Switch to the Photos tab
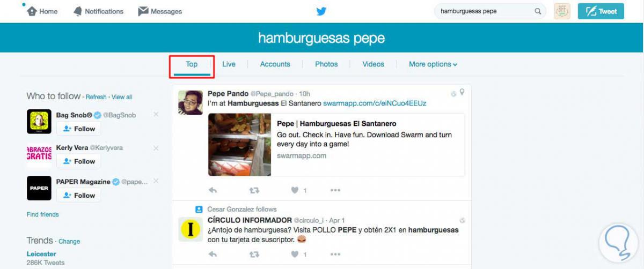Screen dimensions: 644x269 pos(326,64)
